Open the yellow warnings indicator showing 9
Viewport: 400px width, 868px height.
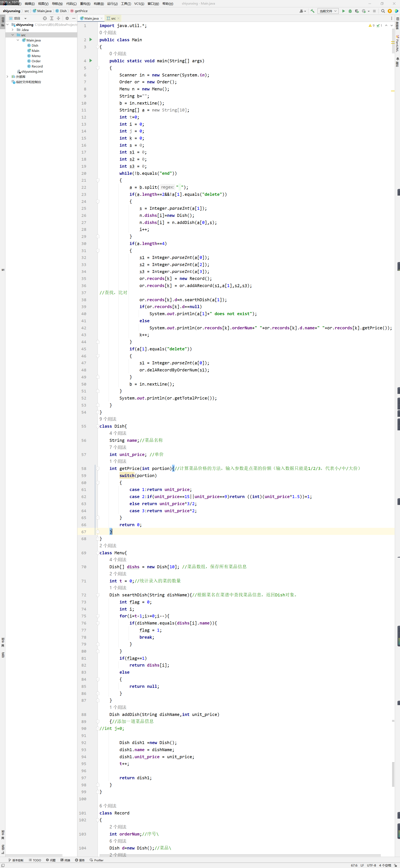pos(372,26)
